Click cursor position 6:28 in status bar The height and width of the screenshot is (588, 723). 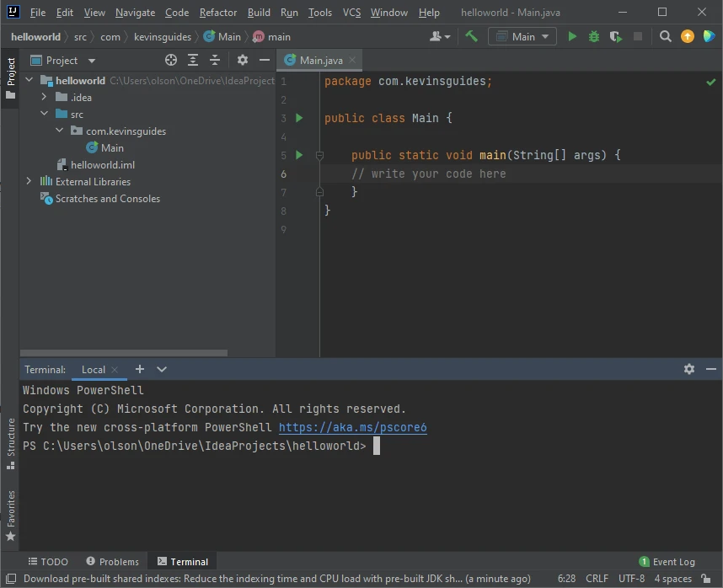[x=566, y=579]
